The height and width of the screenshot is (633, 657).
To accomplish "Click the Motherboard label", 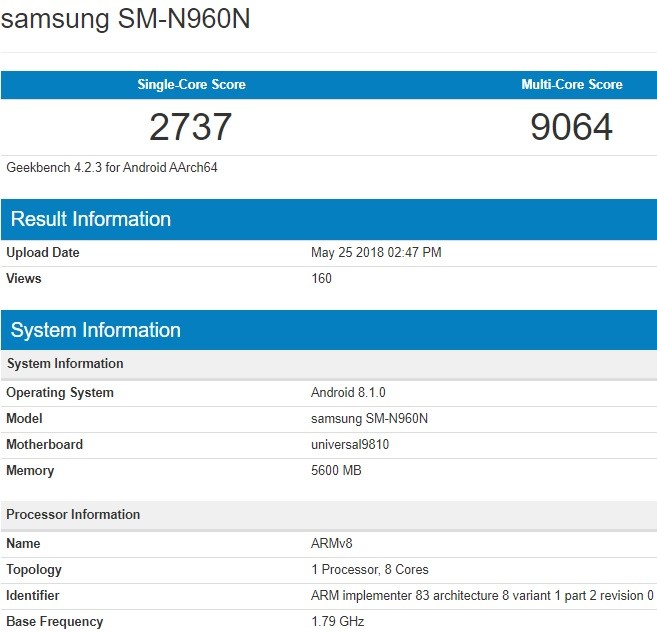I will tap(44, 444).
